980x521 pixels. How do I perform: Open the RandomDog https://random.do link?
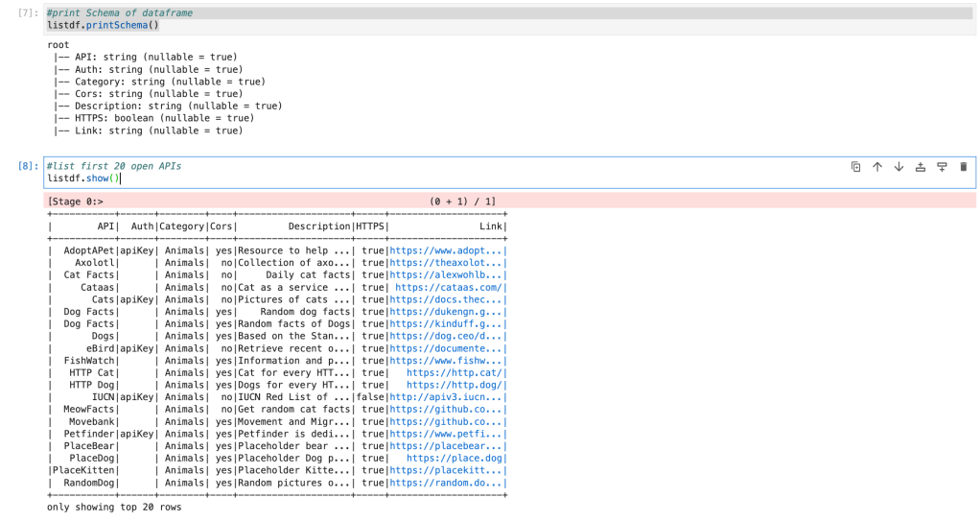pyautogui.click(x=445, y=483)
